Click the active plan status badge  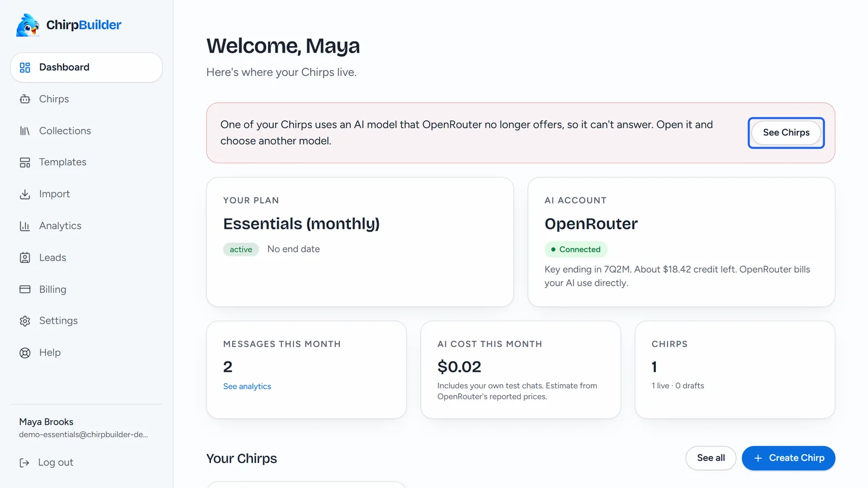pyautogui.click(x=241, y=249)
